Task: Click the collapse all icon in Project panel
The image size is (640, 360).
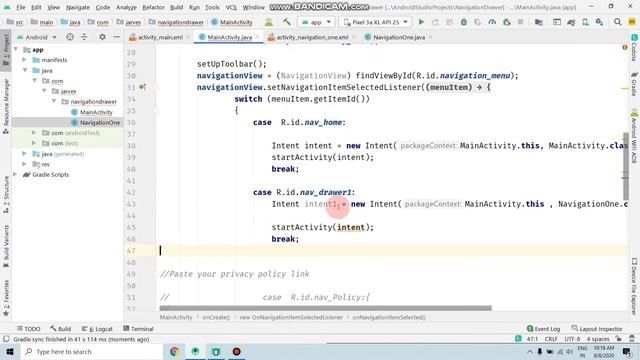Action: click(84, 37)
